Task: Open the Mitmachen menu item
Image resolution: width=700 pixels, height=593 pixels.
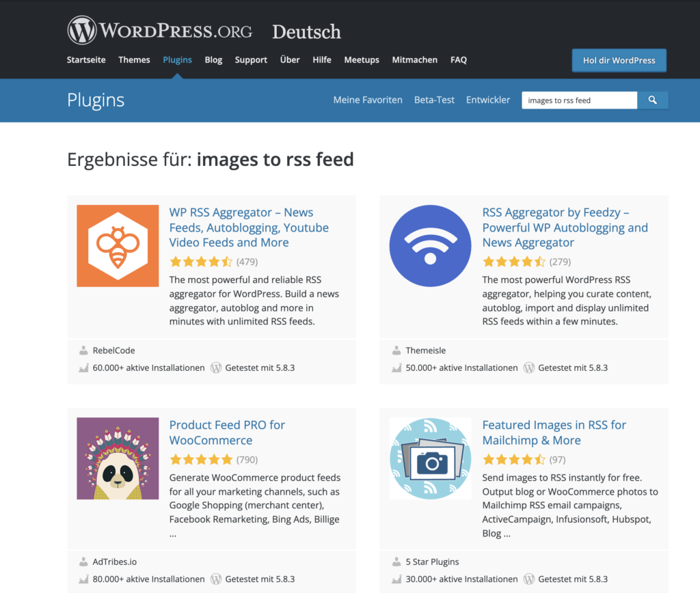Action: click(x=415, y=60)
